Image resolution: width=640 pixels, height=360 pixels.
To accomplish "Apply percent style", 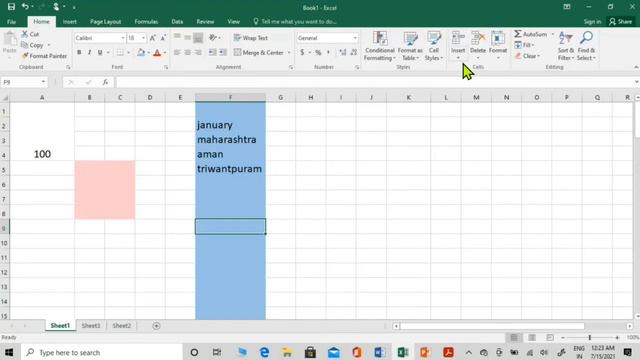I will tap(318, 52).
